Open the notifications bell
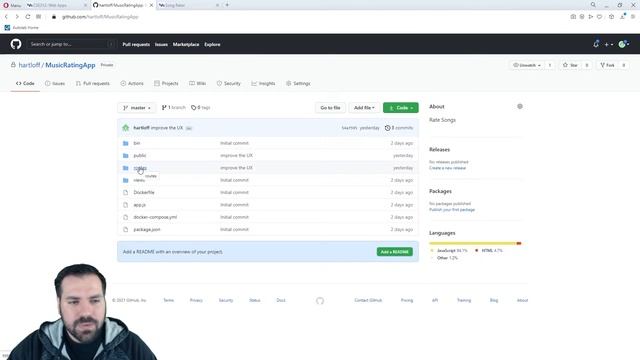Screen dimensions: 640x360 click(x=596, y=44)
